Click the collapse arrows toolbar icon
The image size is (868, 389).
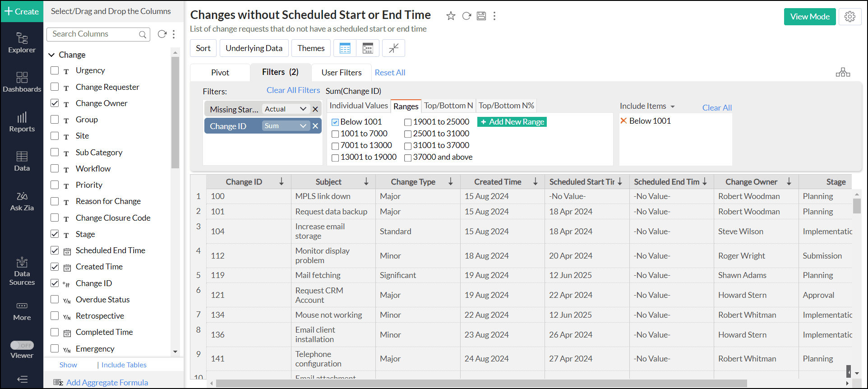(x=393, y=48)
